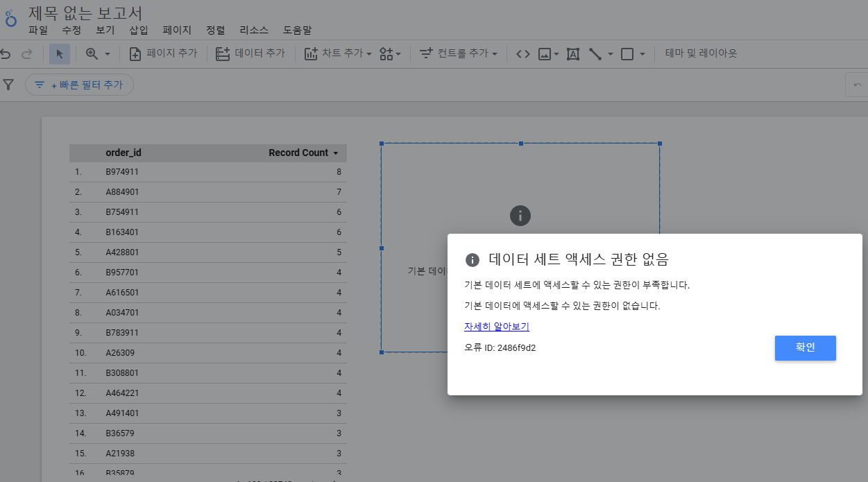Click the insert image icon

pyautogui.click(x=545, y=53)
